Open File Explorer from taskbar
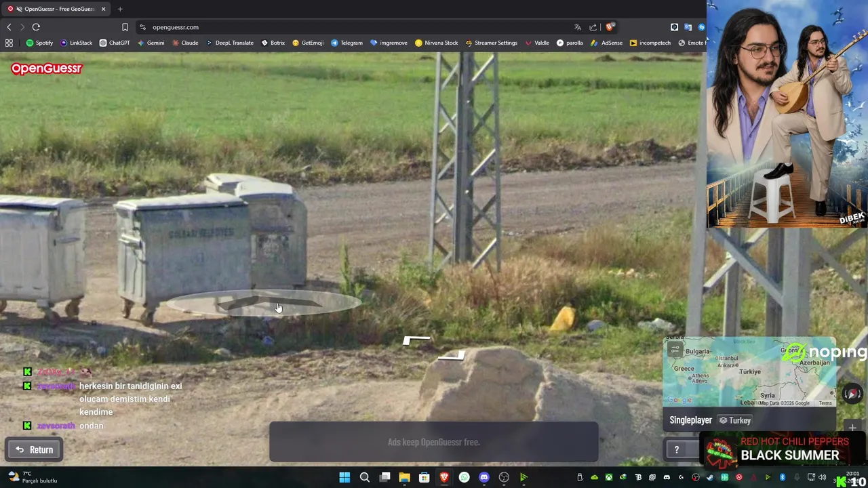868x488 pixels. 404,477
